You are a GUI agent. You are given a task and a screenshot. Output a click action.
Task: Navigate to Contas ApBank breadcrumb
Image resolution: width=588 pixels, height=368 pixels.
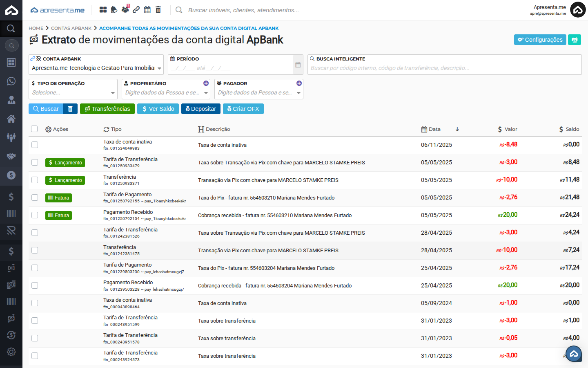point(71,28)
